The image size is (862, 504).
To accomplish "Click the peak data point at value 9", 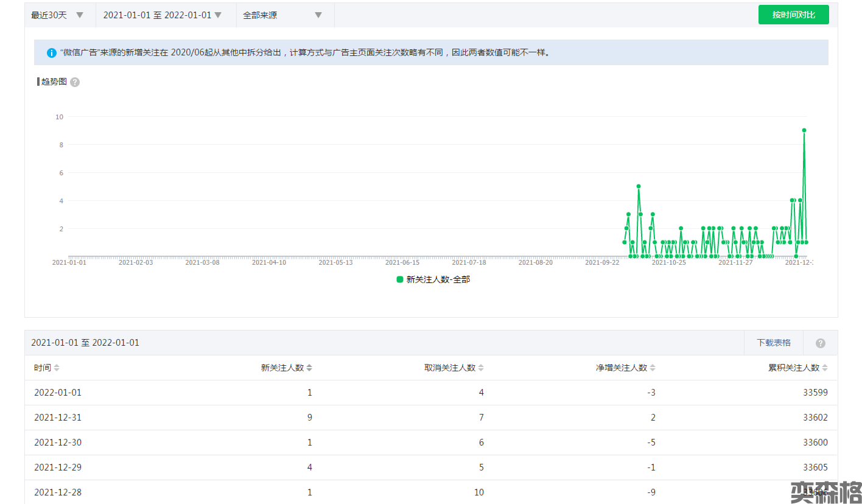I will tap(804, 130).
